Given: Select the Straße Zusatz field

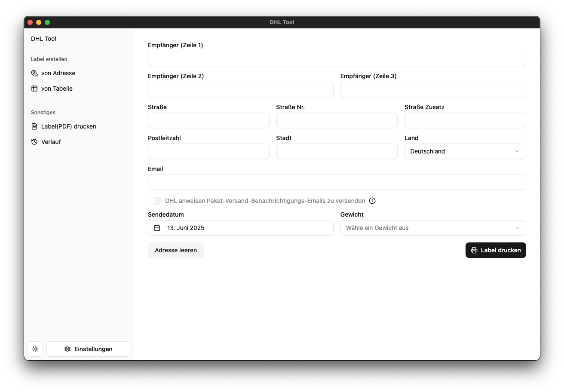Looking at the screenshot, I should pyautogui.click(x=465, y=120).
